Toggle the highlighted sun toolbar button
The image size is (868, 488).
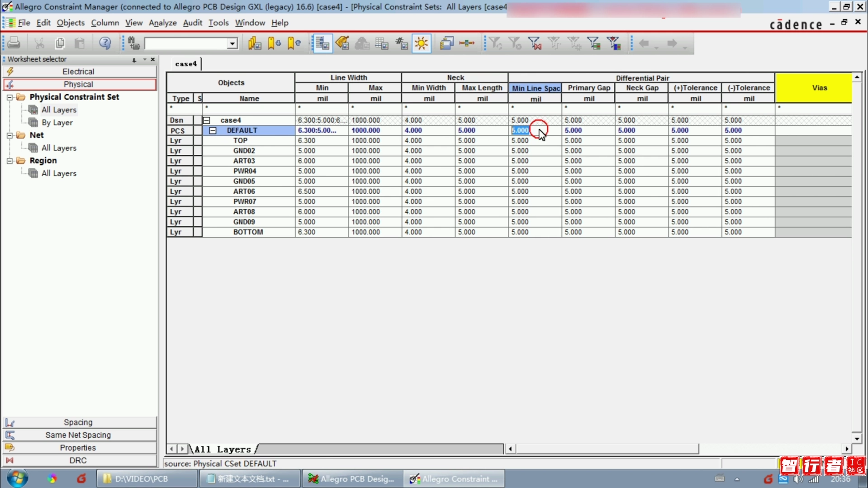(422, 43)
